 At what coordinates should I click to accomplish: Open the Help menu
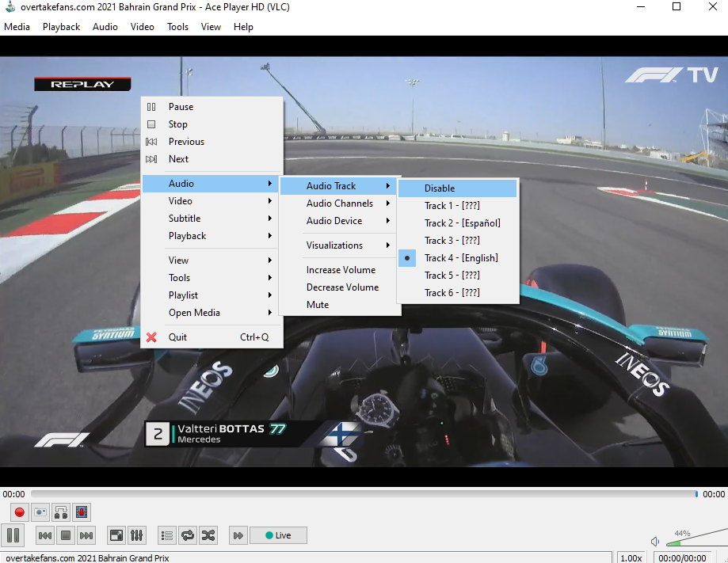(x=243, y=27)
